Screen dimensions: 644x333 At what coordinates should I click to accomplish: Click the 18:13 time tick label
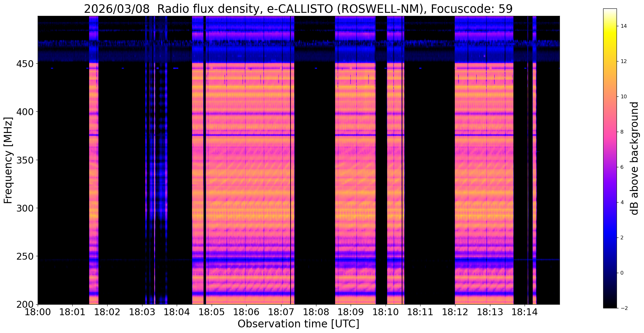tap(490, 312)
